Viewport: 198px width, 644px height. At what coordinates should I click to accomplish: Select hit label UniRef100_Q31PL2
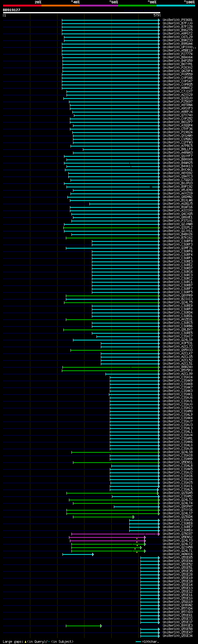click(178, 228)
